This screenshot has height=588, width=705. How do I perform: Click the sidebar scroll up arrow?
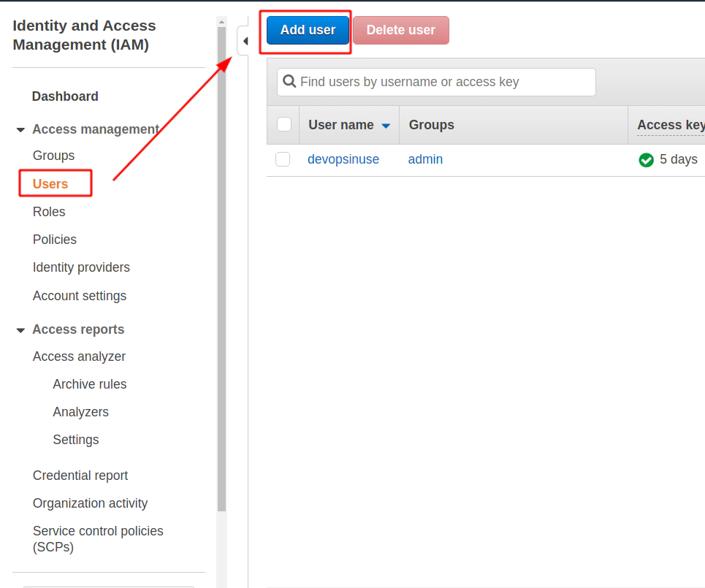click(x=221, y=22)
